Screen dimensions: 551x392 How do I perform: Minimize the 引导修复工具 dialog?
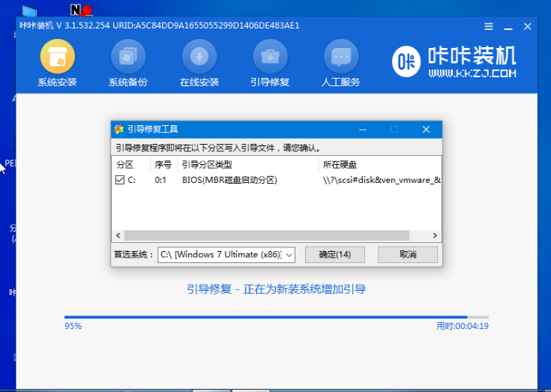[x=363, y=130]
